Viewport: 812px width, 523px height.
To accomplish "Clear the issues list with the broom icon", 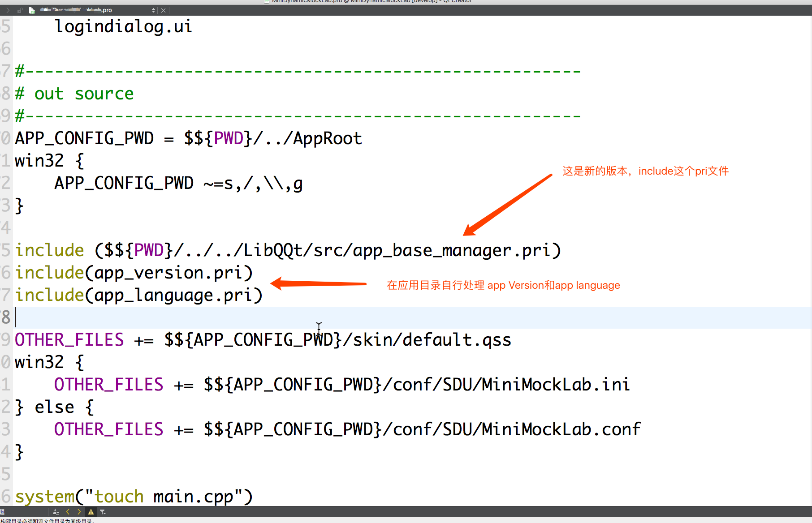I will pos(56,512).
